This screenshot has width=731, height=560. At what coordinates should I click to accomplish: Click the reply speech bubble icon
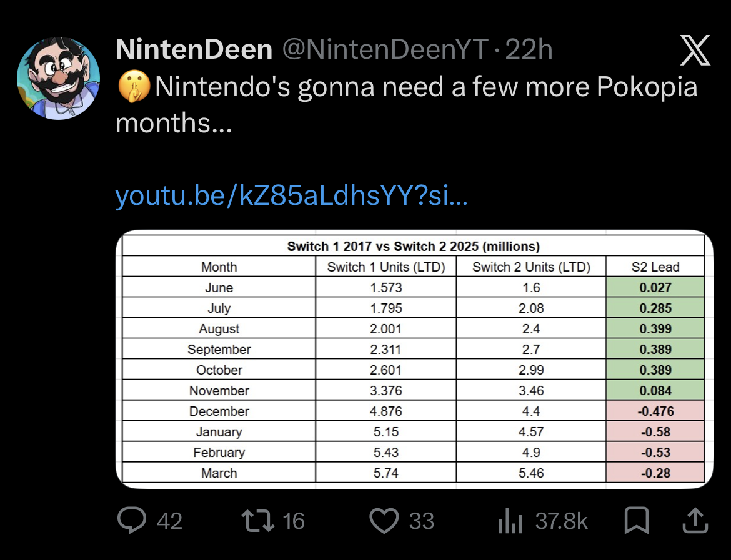pyautogui.click(x=132, y=521)
